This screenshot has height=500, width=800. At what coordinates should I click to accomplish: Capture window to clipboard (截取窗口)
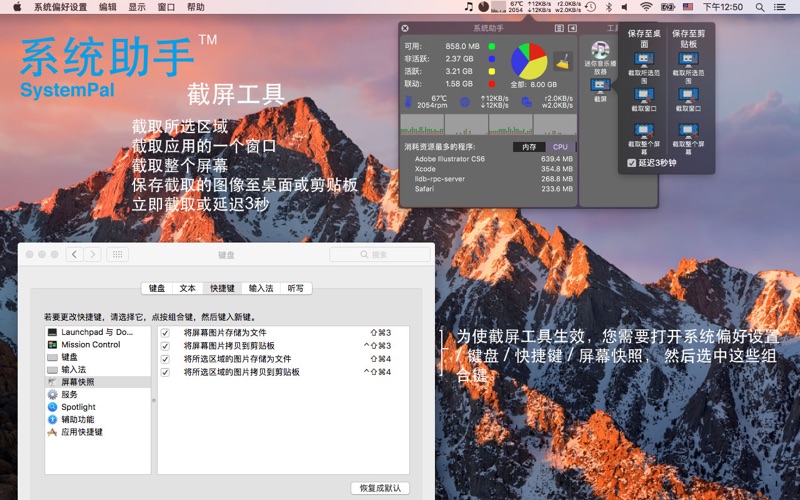pyautogui.click(x=688, y=96)
